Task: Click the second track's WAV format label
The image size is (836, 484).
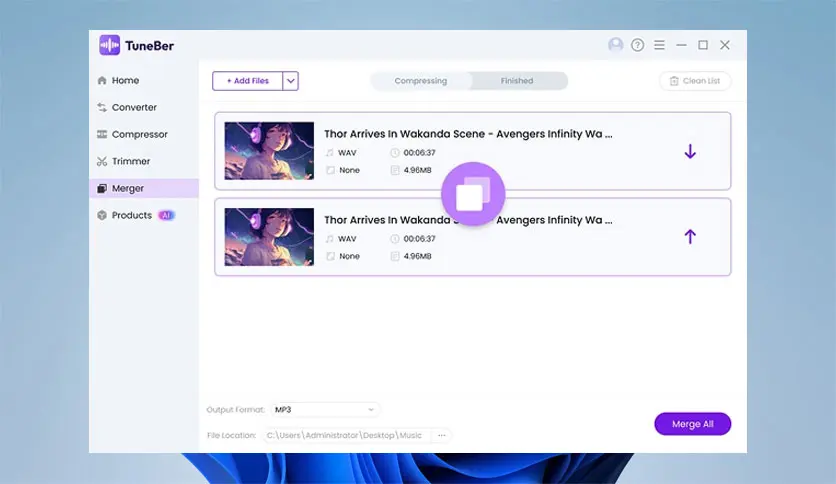Action: [347, 239]
